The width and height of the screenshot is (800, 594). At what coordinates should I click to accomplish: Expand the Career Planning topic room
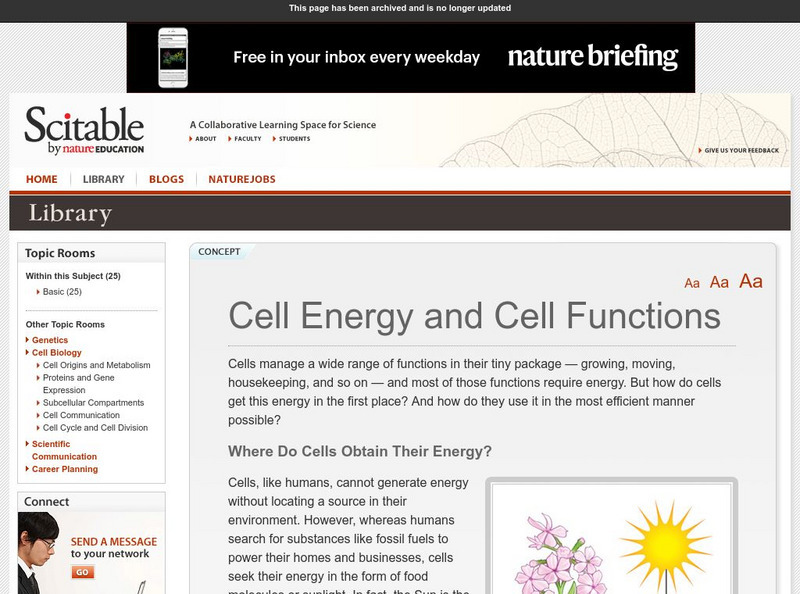pos(65,469)
